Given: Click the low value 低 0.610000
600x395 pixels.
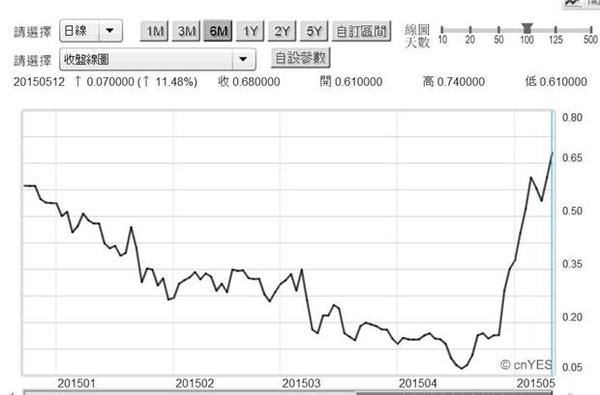Looking at the screenshot, I should (x=556, y=82).
